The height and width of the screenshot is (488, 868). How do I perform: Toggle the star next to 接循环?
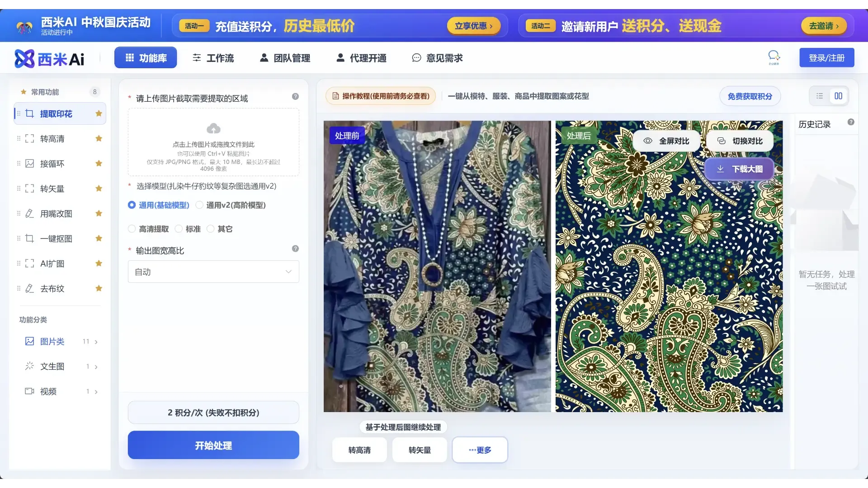tap(99, 163)
